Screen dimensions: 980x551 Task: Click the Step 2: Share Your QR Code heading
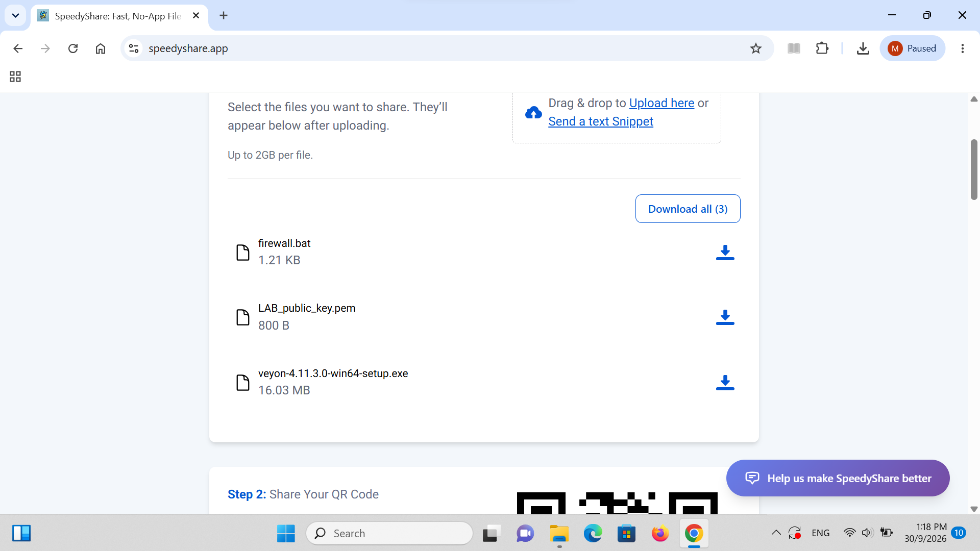(x=303, y=494)
